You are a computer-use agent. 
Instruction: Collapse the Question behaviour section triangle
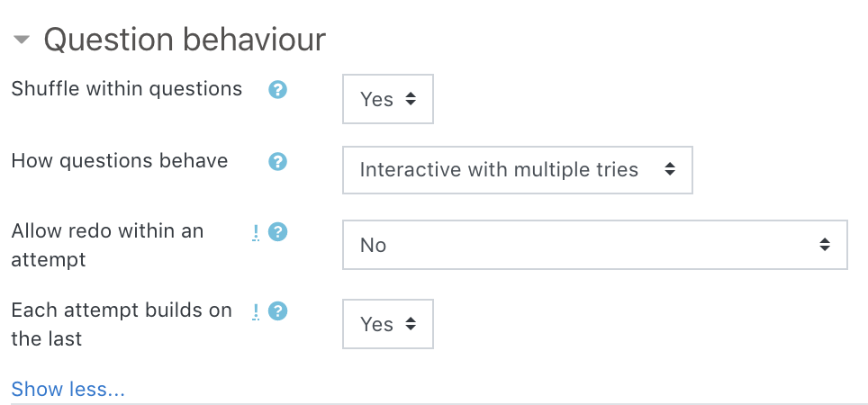22,40
